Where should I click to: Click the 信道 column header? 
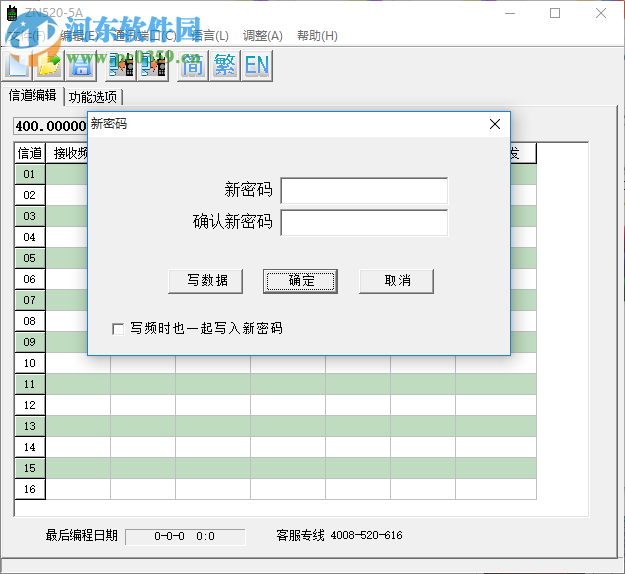[29, 153]
